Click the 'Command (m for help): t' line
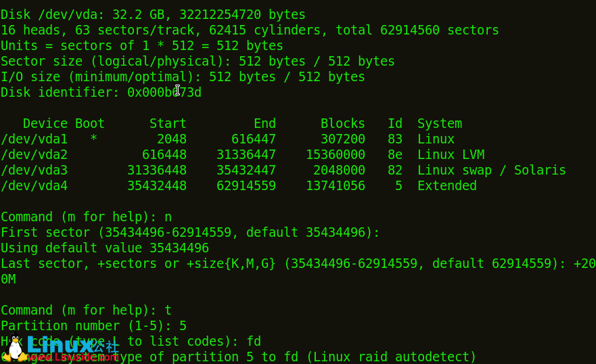The width and height of the screenshot is (596, 364). (x=87, y=311)
